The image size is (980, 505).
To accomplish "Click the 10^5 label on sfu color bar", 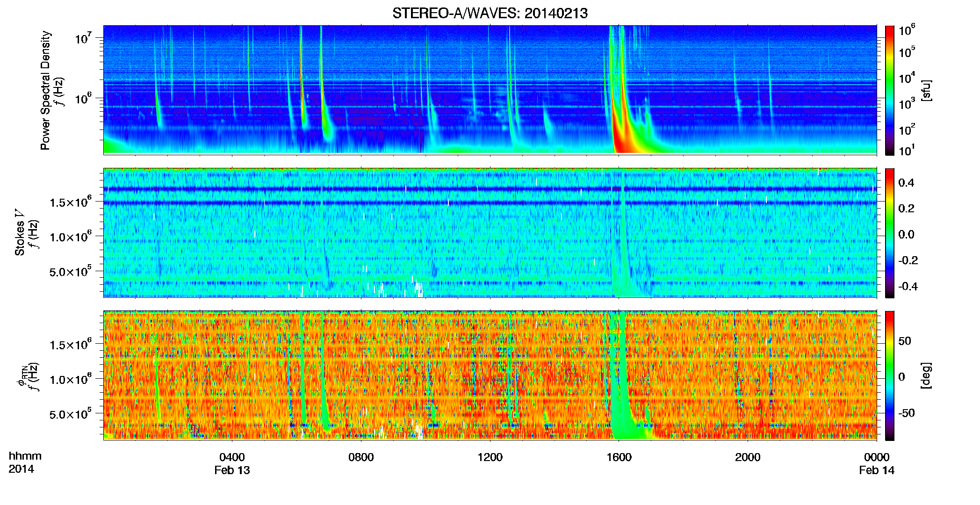I will tap(907, 51).
